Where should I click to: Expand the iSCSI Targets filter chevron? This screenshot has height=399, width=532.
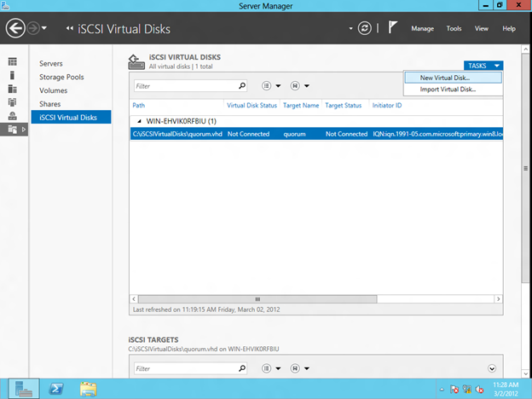pyautogui.click(x=492, y=368)
